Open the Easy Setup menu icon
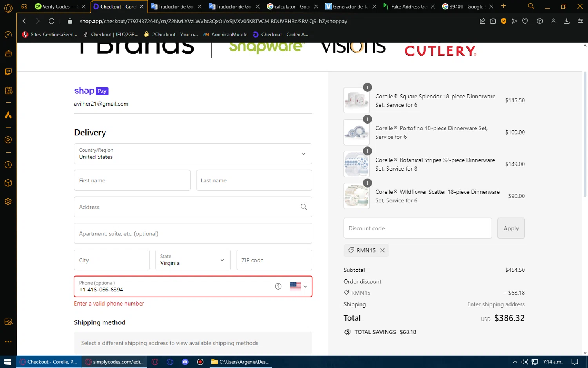588x368 pixels. pyautogui.click(x=581, y=21)
